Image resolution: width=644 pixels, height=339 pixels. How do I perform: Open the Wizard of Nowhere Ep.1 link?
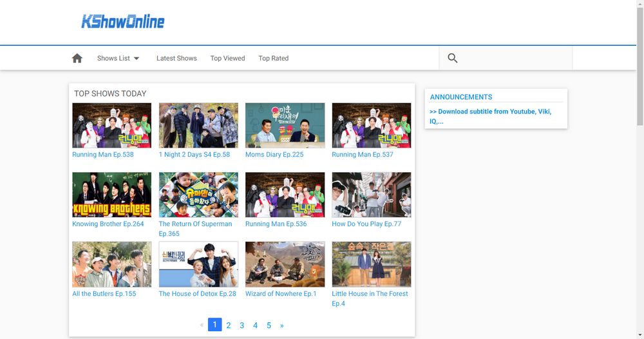coord(281,294)
